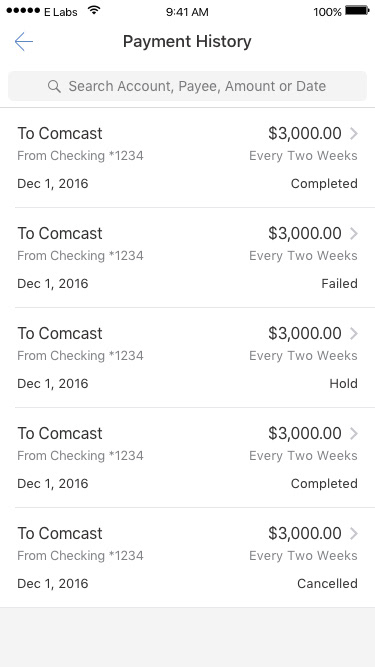This screenshot has width=375, height=667.
Task: Tap the empty gray area below the list
Action: [188, 637]
